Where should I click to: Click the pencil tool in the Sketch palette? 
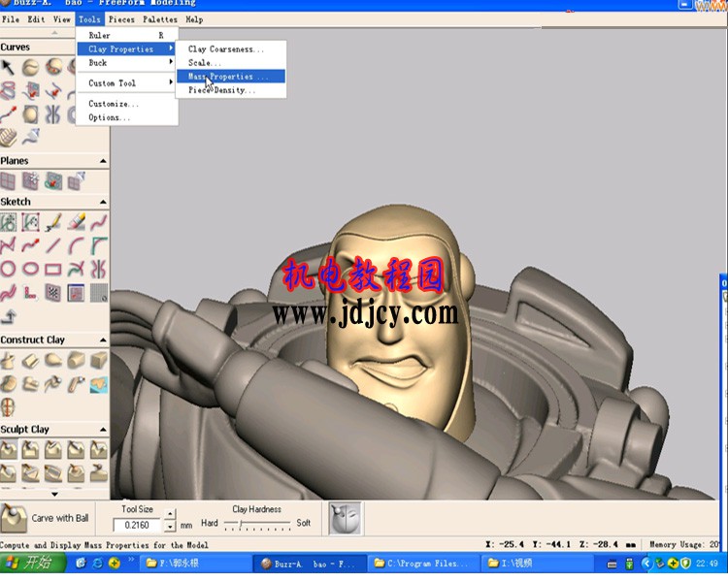coord(53,222)
